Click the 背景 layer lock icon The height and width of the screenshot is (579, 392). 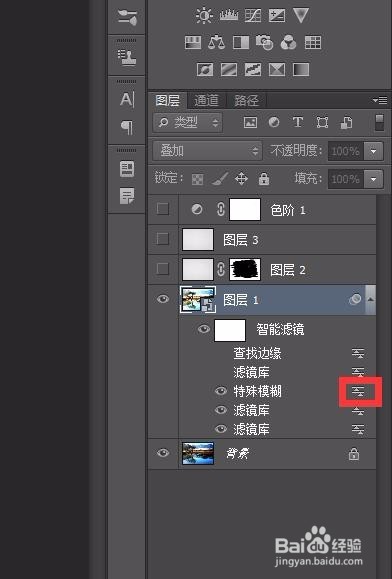pyautogui.click(x=354, y=454)
